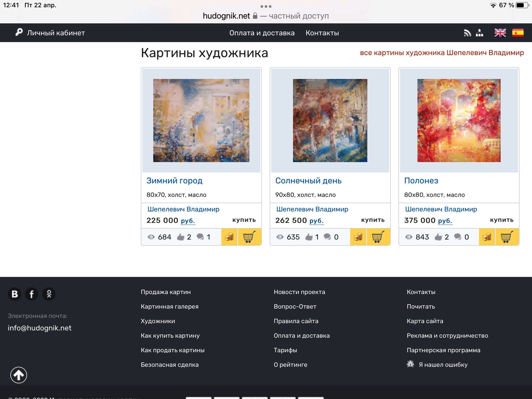Open Личный кабинет account link
532x399 pixels.
tap(56, 33)
